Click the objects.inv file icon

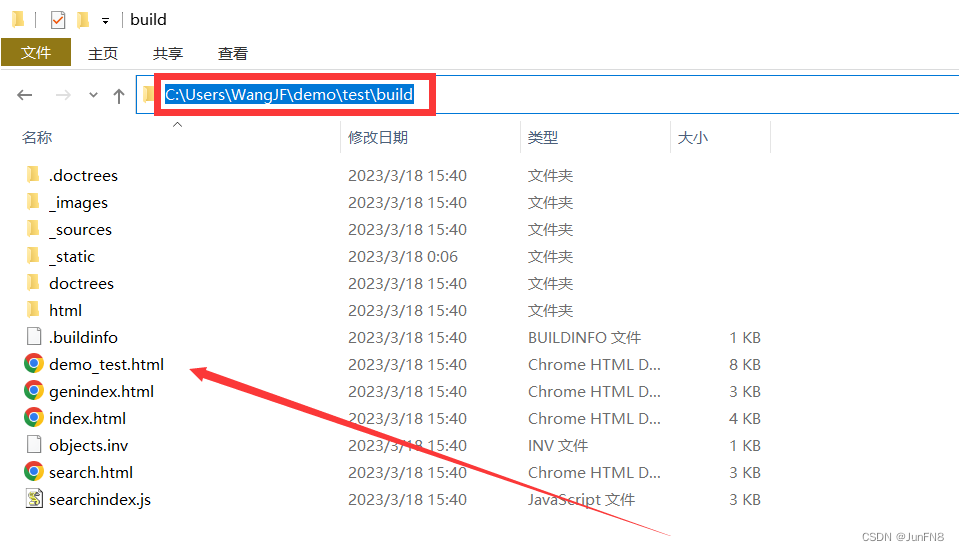click(34, 445)
